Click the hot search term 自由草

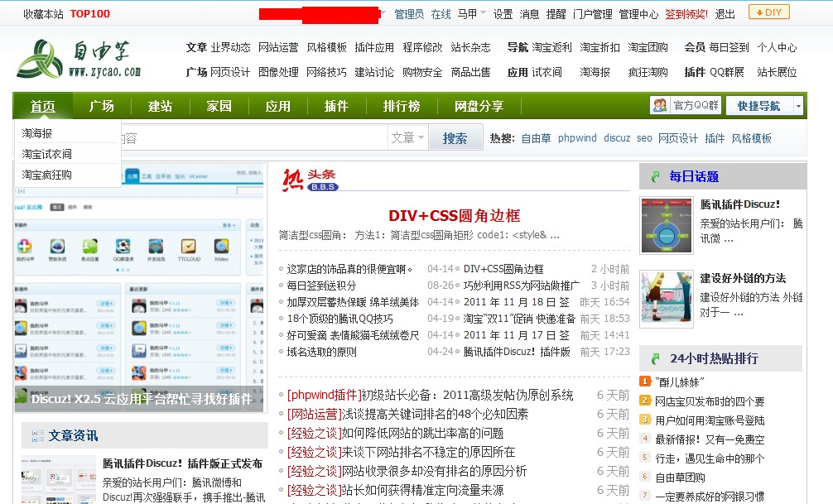coord(536,138)
